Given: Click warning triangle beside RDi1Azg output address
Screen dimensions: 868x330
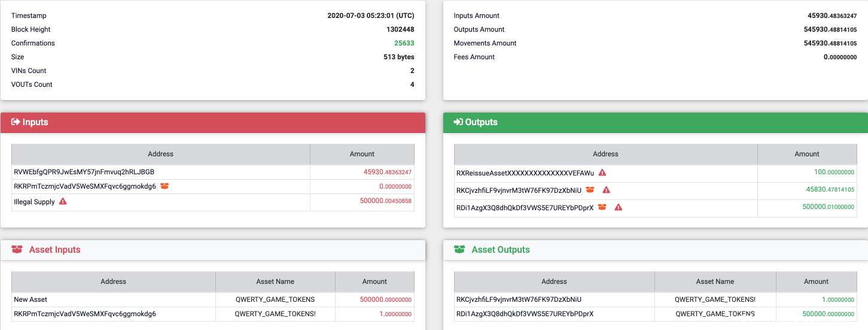Looking at the screenshot, I should (619, 207).
